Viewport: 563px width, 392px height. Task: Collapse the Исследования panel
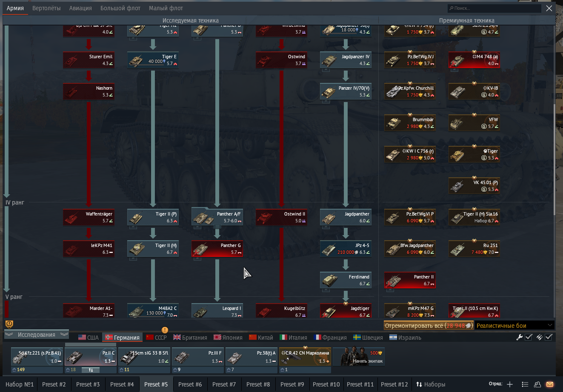(37, 335)
